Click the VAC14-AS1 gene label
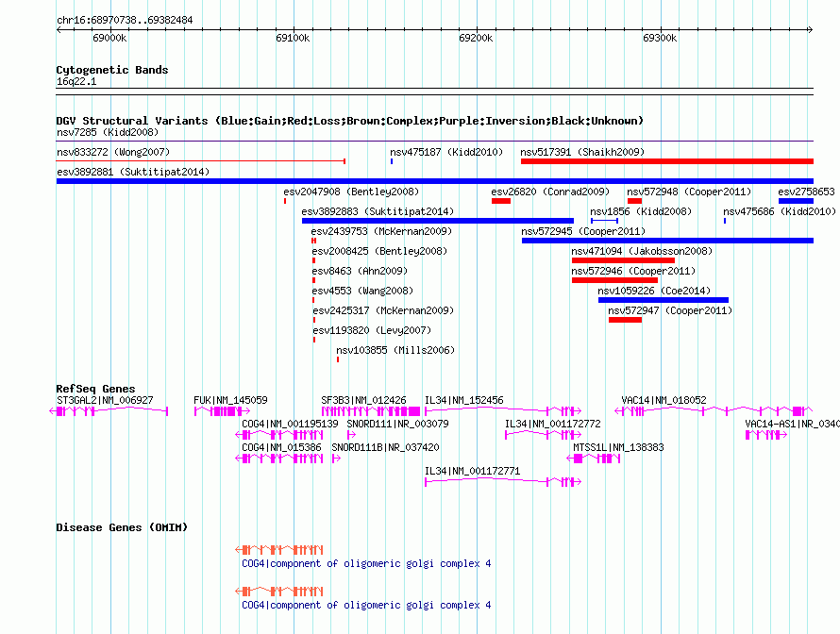840x634 pixels. point(792,425)
